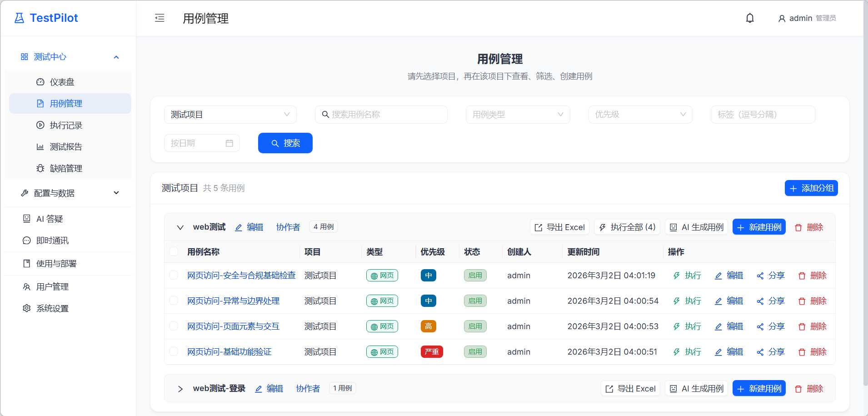Open the 优先级 priority dropdown
Screen dimensions: 868x416
(x=640, y=115)
